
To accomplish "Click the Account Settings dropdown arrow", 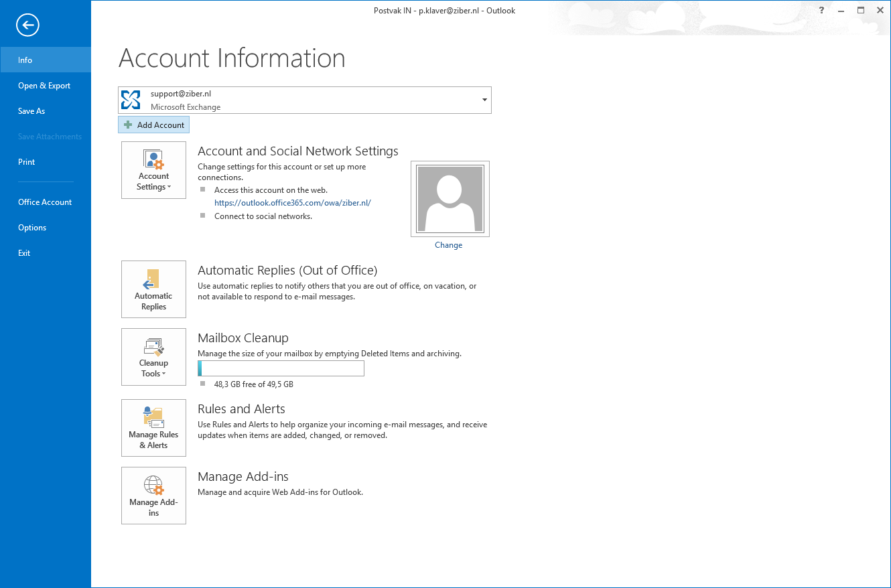I will [x=169, y=188].
